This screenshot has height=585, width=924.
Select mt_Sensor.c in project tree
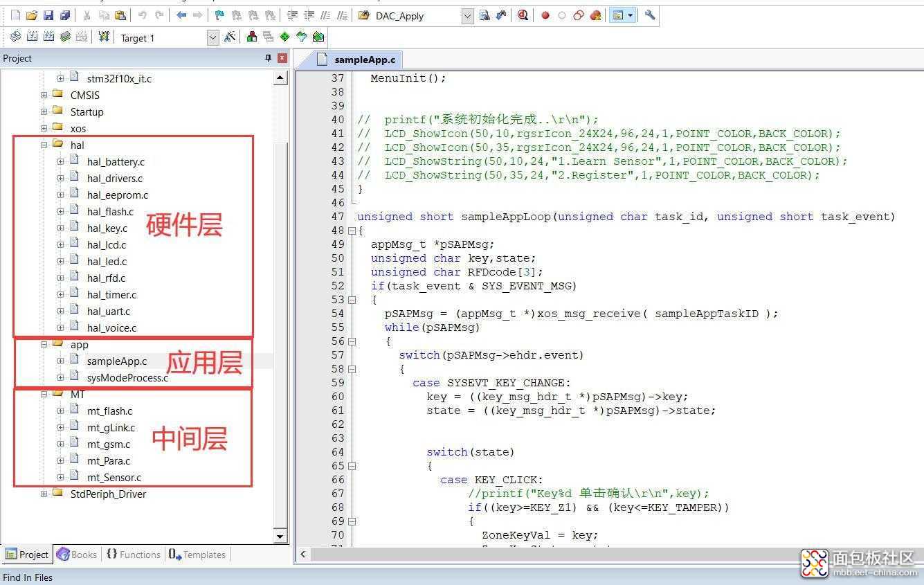tap(114, 477)
